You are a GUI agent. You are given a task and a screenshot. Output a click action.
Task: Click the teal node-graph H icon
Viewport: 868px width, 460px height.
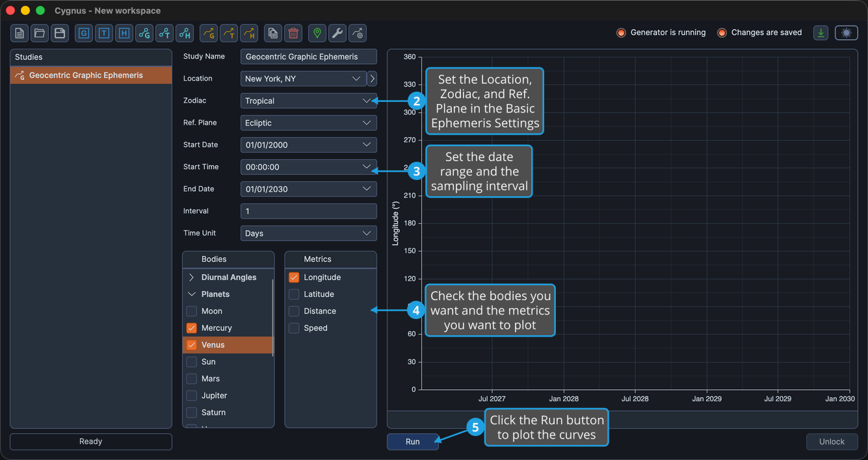pyautogui.click(x=185, y=33)
